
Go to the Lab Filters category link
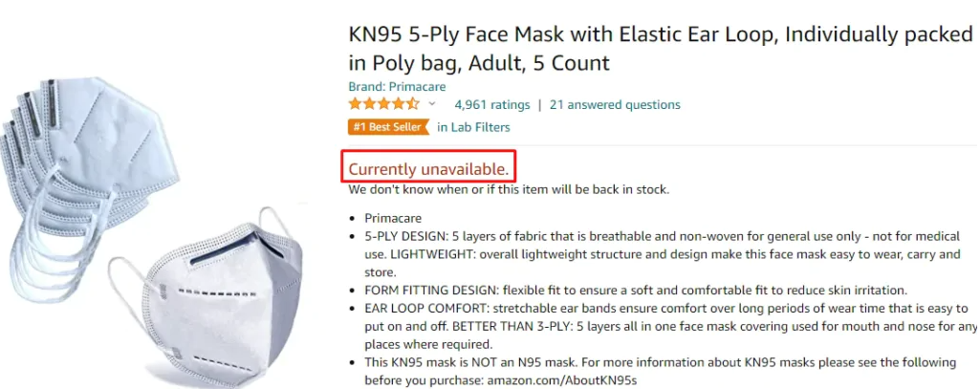point(473,127)
